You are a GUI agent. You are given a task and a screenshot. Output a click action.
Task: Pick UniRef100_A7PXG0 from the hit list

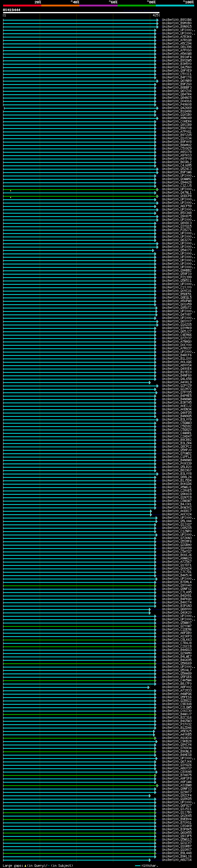177,50
